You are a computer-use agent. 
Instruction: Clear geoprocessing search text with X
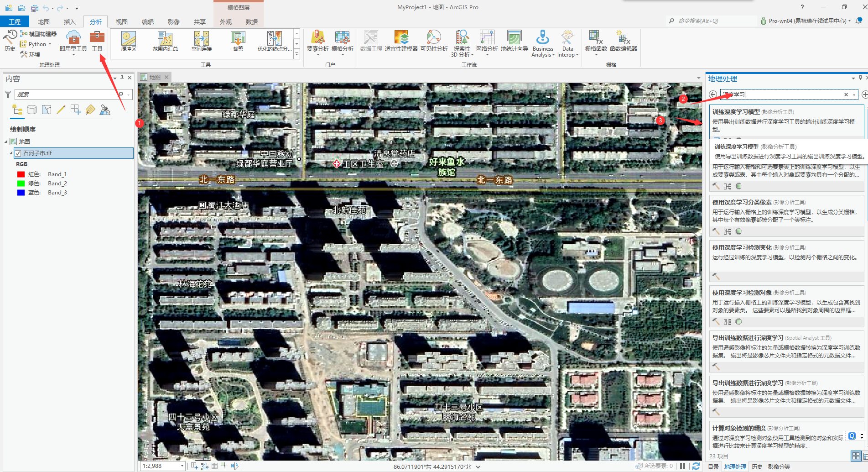coord(846,94)
